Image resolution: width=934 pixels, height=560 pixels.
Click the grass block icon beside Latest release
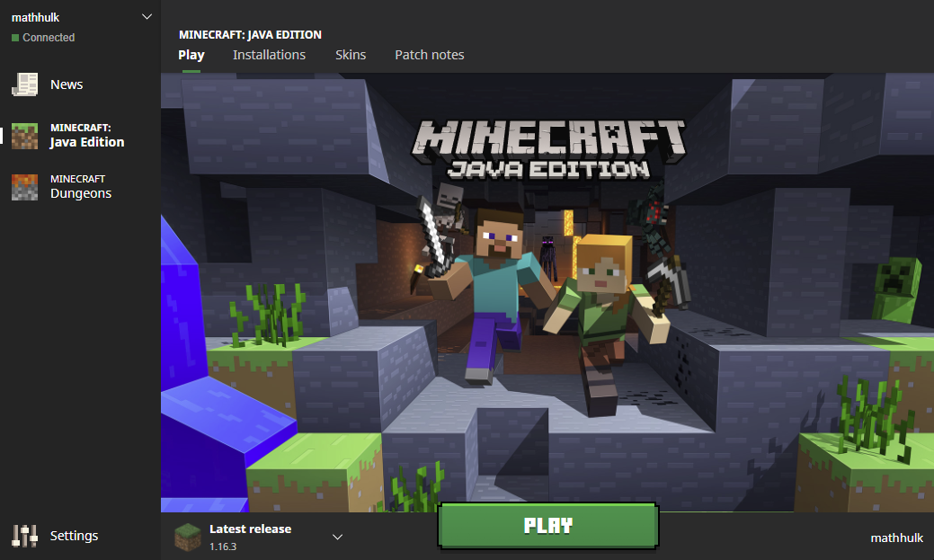pos(188,537)
